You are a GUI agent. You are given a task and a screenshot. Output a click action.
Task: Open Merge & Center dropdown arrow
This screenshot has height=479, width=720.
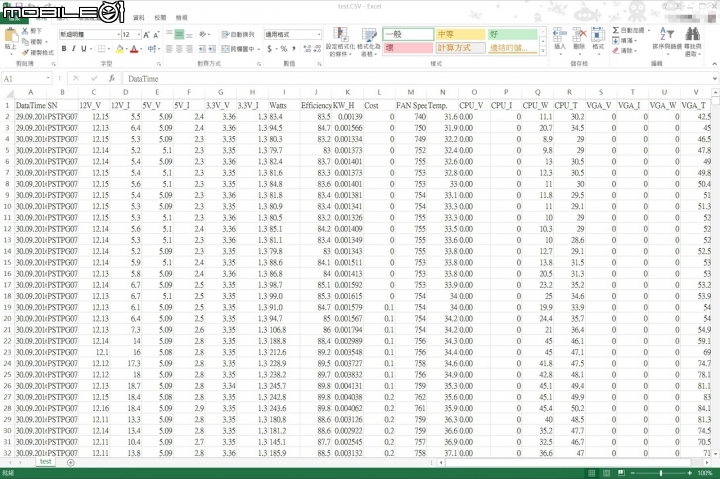pyautogui.click(x=259, y=49)
